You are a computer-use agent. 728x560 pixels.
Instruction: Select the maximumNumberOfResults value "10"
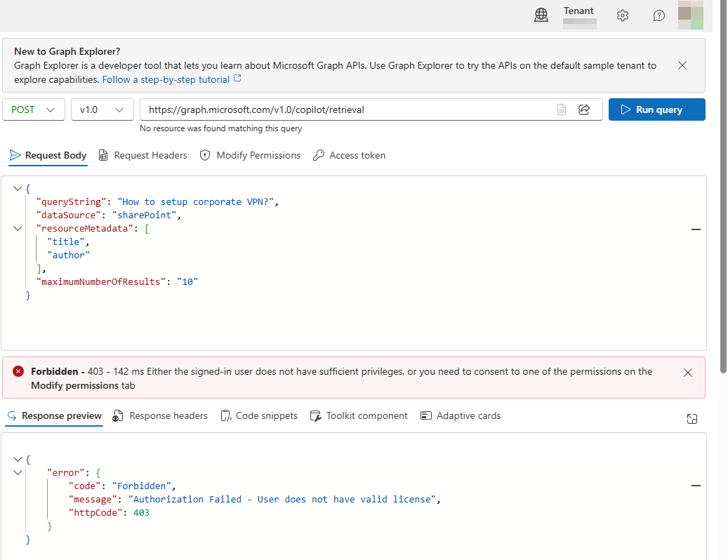click(x=187, y=281)
